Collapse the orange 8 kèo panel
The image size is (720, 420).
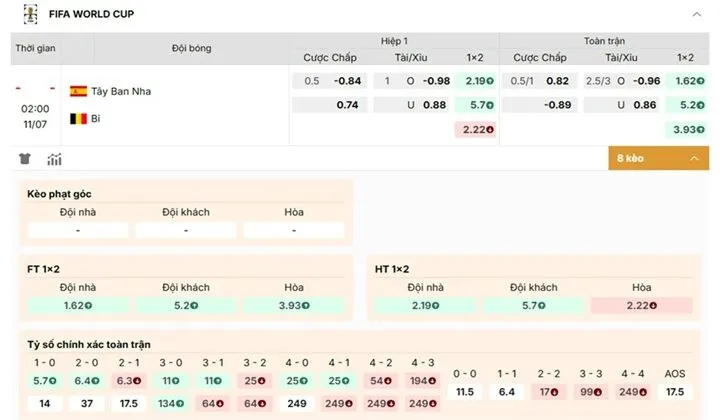coord(658,158)
